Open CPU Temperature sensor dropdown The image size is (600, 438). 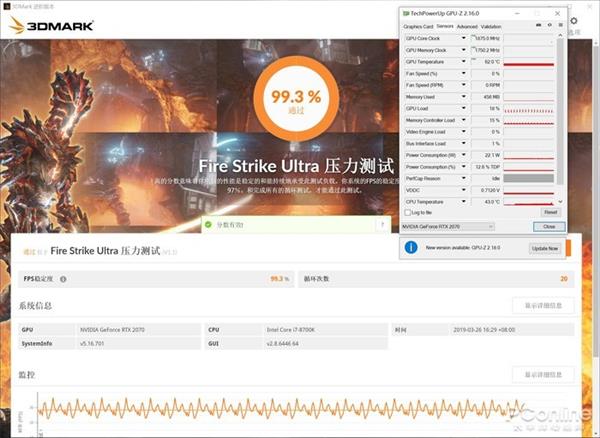point(463,202)
